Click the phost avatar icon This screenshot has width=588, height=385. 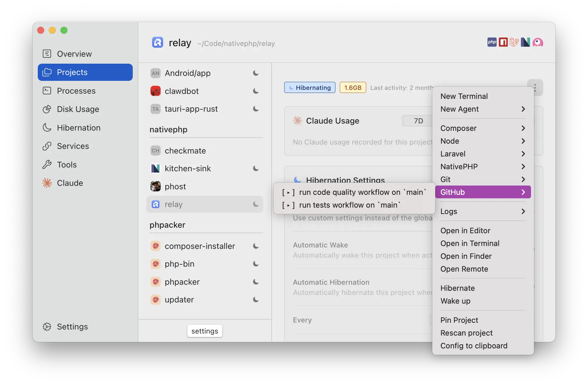click(155, 186)
